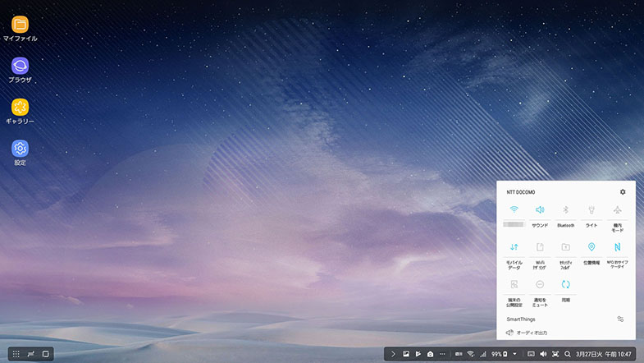Screen dimensions: 644x363
Task: Click the 99% battery indicator
Action: pos(500,354)
